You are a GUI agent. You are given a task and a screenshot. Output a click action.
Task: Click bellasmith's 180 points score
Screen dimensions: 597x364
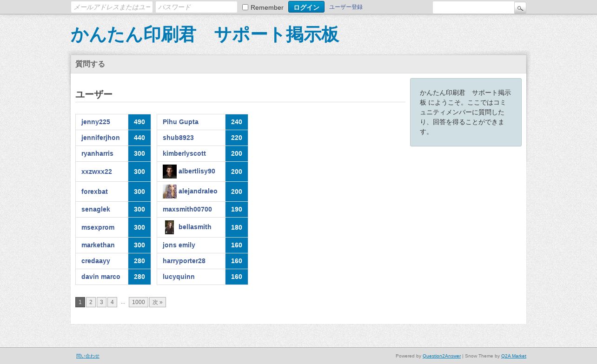[x=237, y=227]
